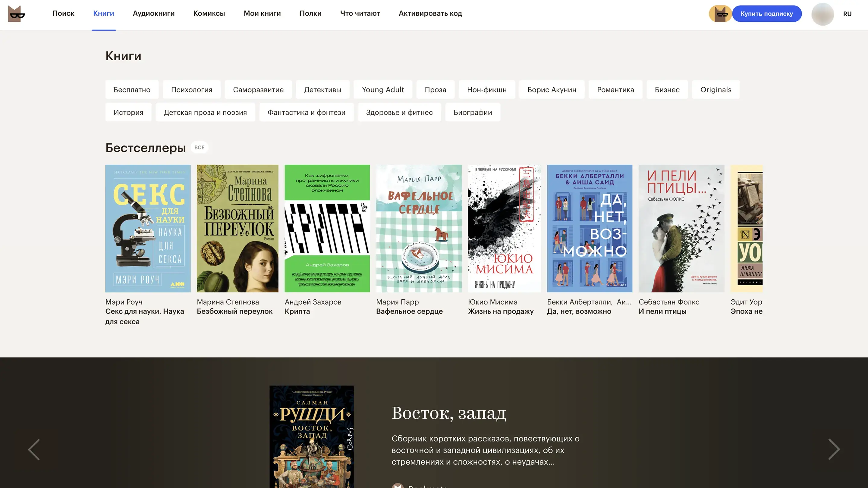The image size is (868, 488).
Task: Choose the Фантастика и фэнтези category
Action: point(306,112)
